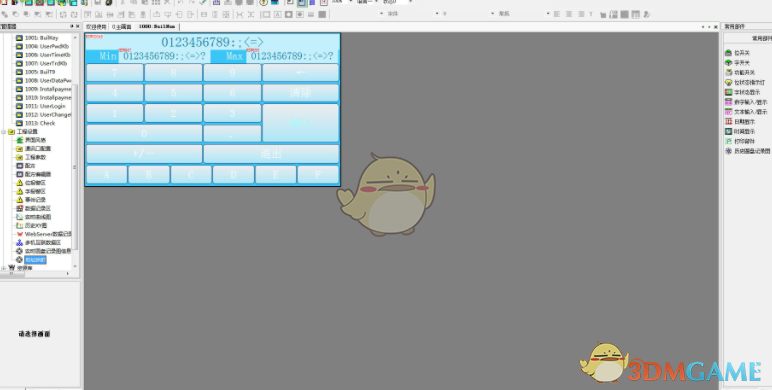Click the 退出 exit keypad button
The height and width of the screenshot is (390, 772).
tap(271, 154)
